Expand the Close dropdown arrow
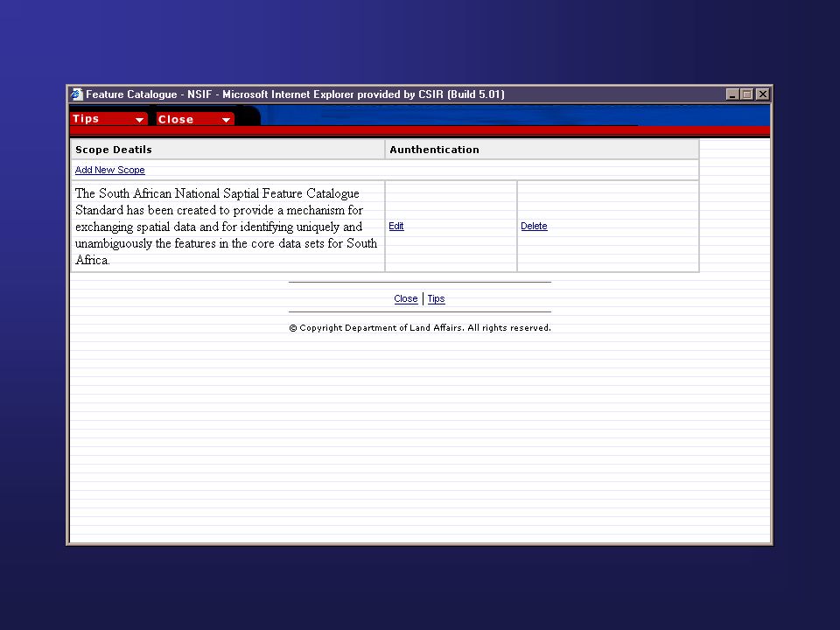 pyautogui.click(x=226, y=120)
